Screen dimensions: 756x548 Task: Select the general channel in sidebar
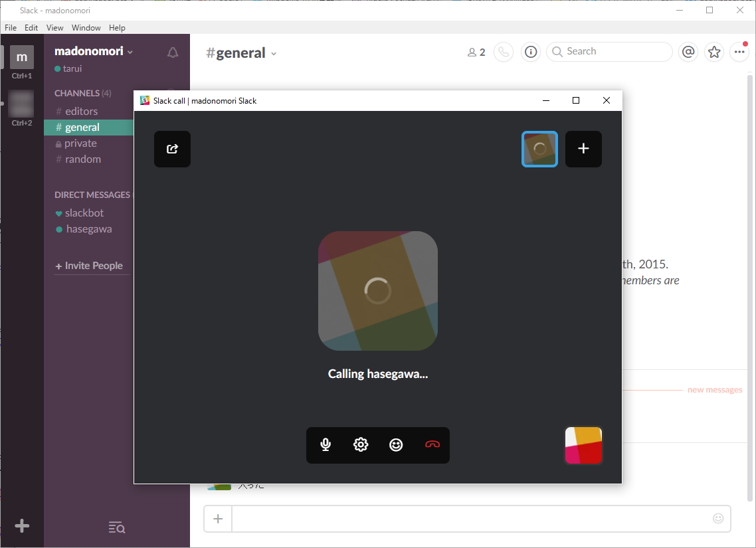click(89, 128)
